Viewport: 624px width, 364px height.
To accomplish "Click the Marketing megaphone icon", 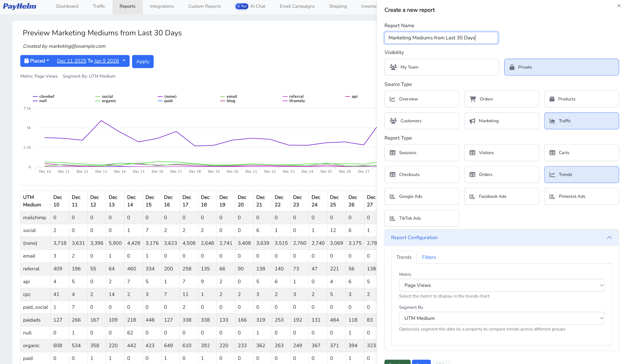I will 472,121.
